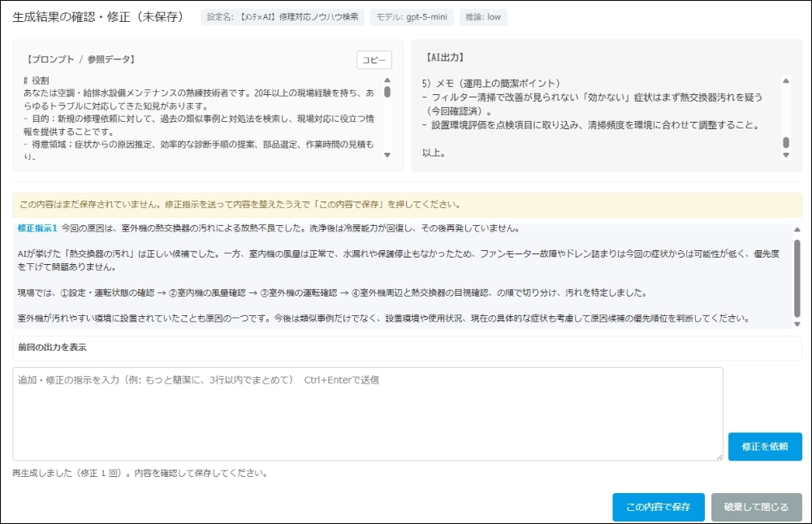Click the line starting 室外機が汚れやすい環境

384,318
